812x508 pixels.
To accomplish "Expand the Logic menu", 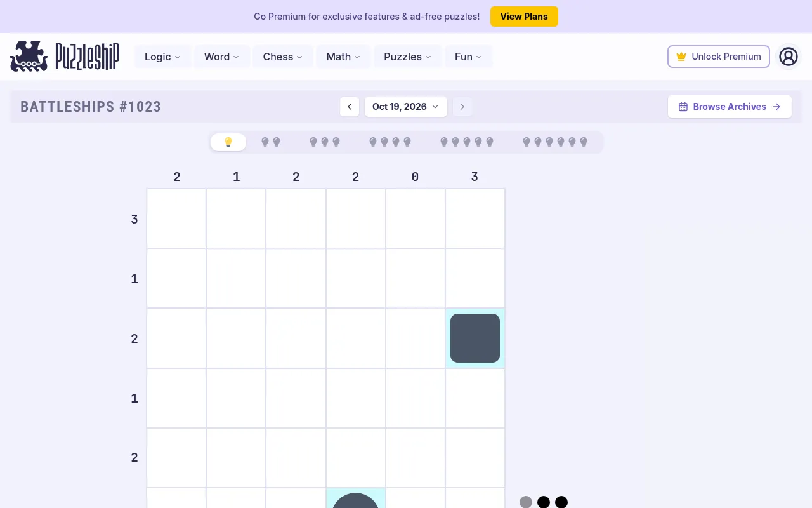I will tap(162, 57).
